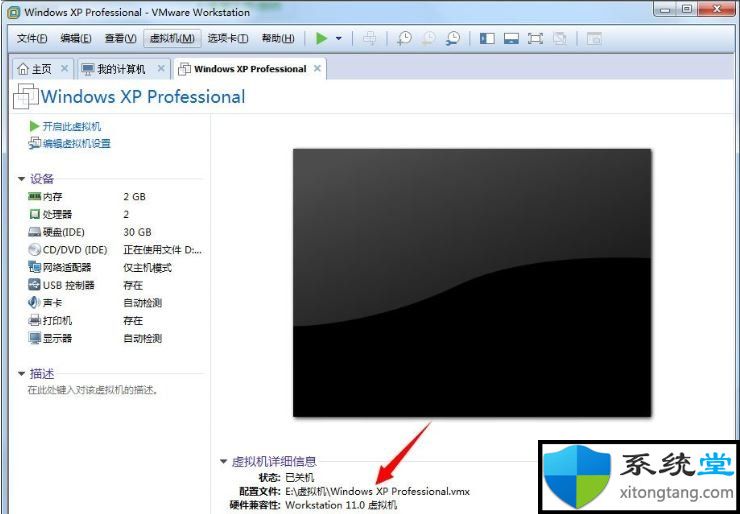The width and height of the screenshot is (740, 514).
Task: Click the VMware app icon in title bar
Action: coord(14,12)
